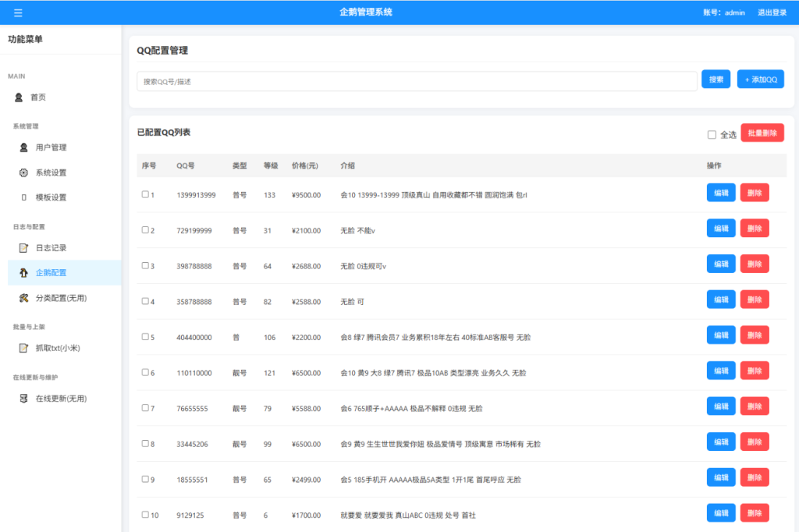Click 退出登录 to log out

coord(772,12)
